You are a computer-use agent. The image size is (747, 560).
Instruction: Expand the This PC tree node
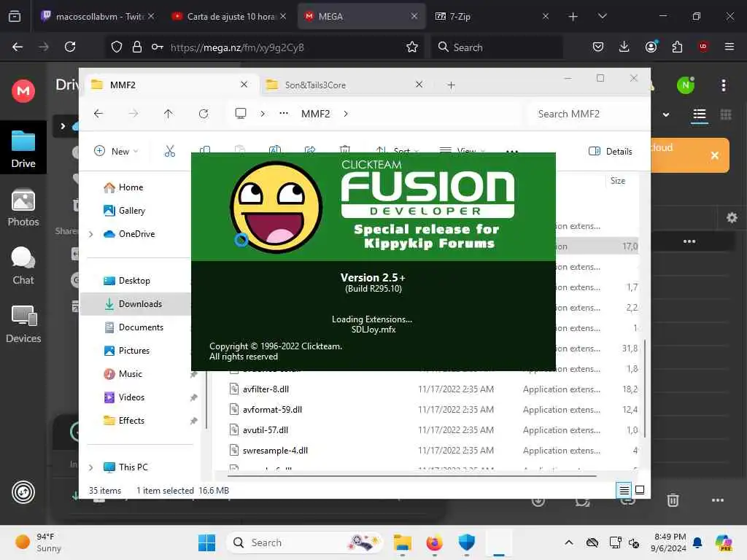(x=91, y=467)
